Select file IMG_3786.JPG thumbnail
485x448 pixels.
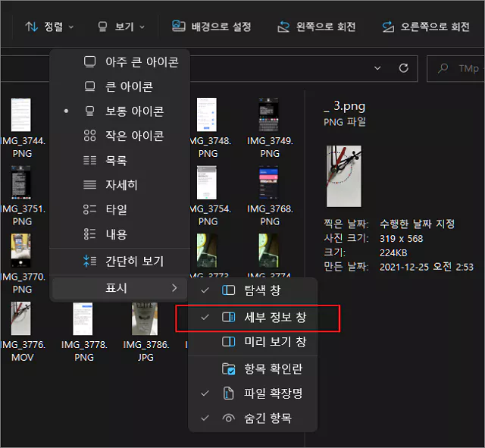tap(145, 318)
